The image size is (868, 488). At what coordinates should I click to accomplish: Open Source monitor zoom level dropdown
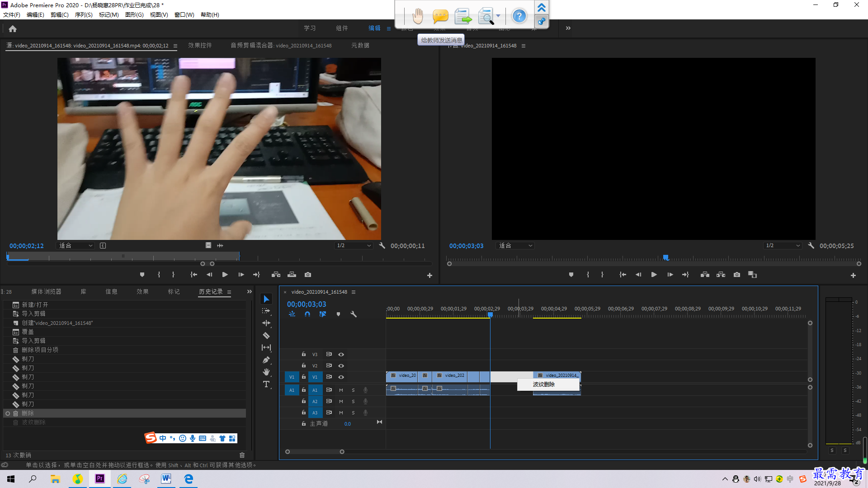coord(75,245)
